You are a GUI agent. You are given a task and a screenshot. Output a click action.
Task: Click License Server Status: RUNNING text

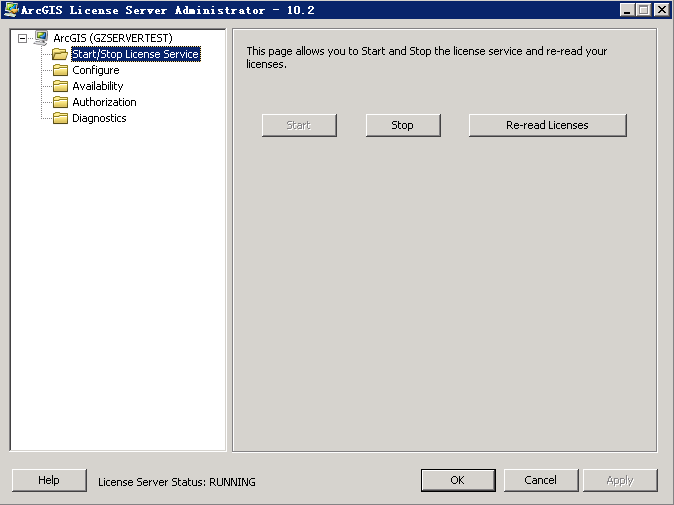click(177, 482)
